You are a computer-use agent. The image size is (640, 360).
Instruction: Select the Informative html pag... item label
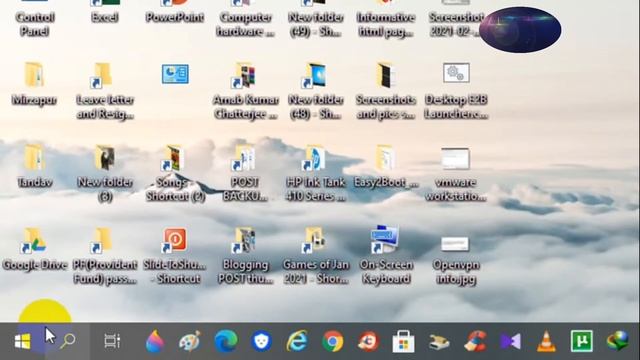coord(386,24)
